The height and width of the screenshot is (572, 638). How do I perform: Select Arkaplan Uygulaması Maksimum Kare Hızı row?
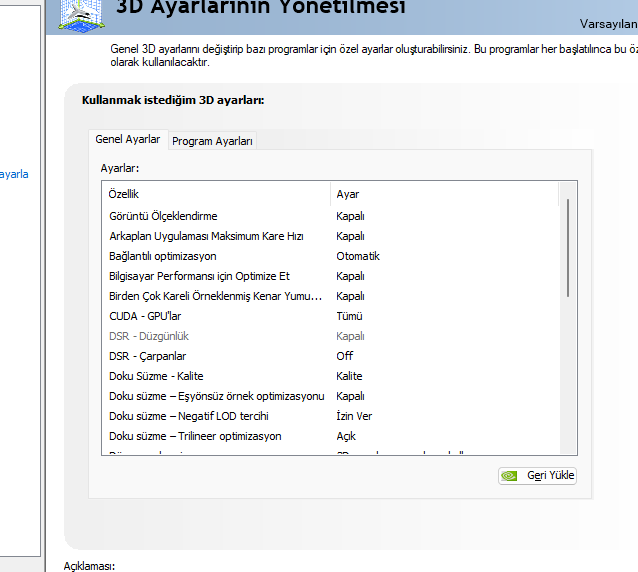coord(330,236)
